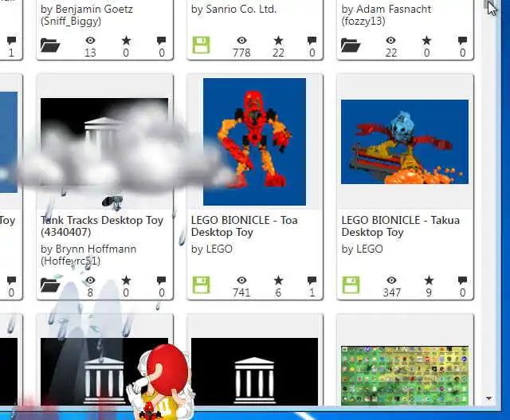The height and width of the screenshot is (420, 510).
Task: Click the comment bubble on Benjamin Goetz card
Action: [161, 41]
